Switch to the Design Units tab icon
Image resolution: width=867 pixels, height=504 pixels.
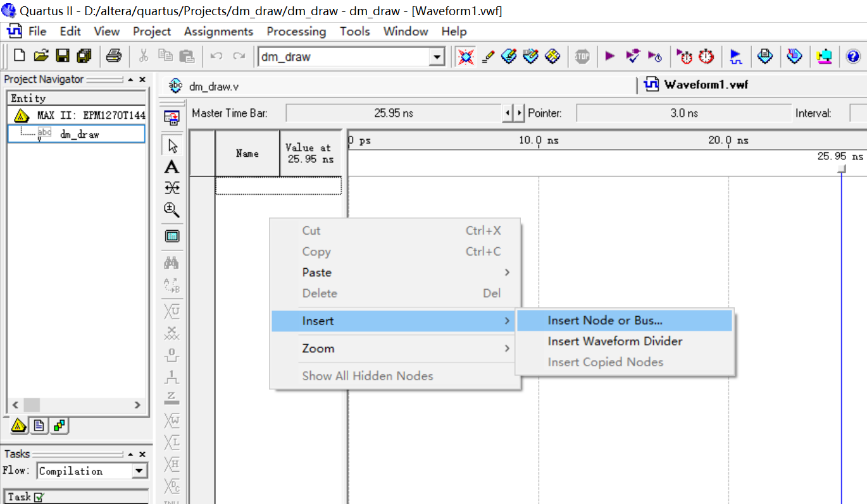point(59,426)
